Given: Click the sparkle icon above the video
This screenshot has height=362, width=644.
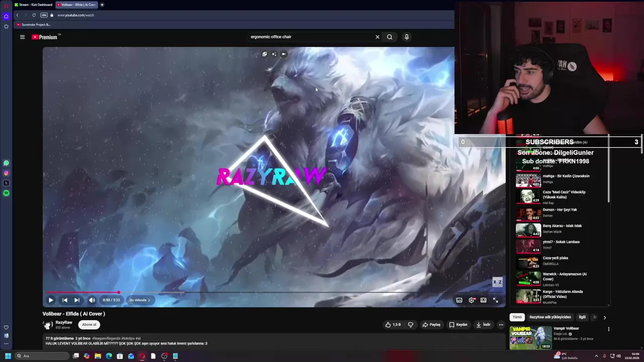Looking at the screenshot, I should (x=274, y=54).
